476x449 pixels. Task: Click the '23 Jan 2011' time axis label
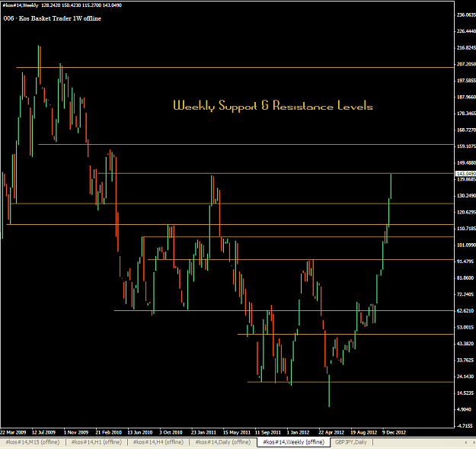[203, 432]
